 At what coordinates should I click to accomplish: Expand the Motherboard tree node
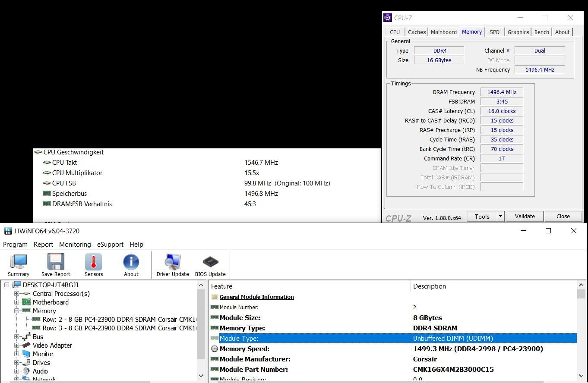point(17,302)
